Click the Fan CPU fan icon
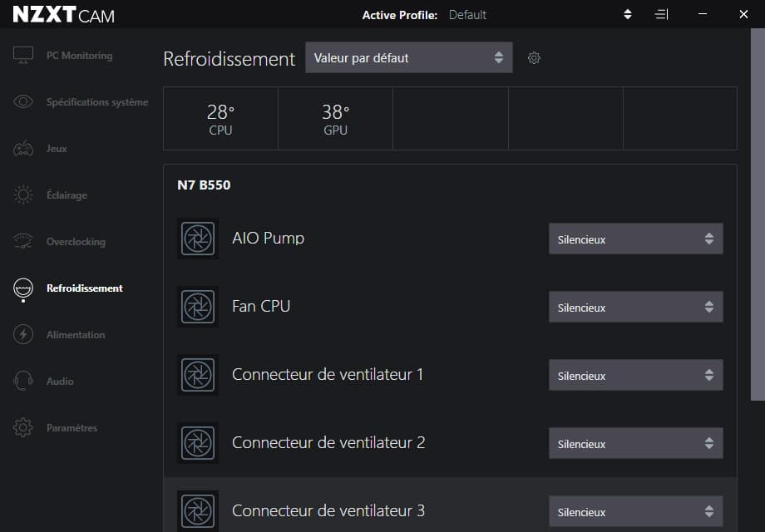The height and width of the screenshot is (532, 765). (x=198, y=307)
